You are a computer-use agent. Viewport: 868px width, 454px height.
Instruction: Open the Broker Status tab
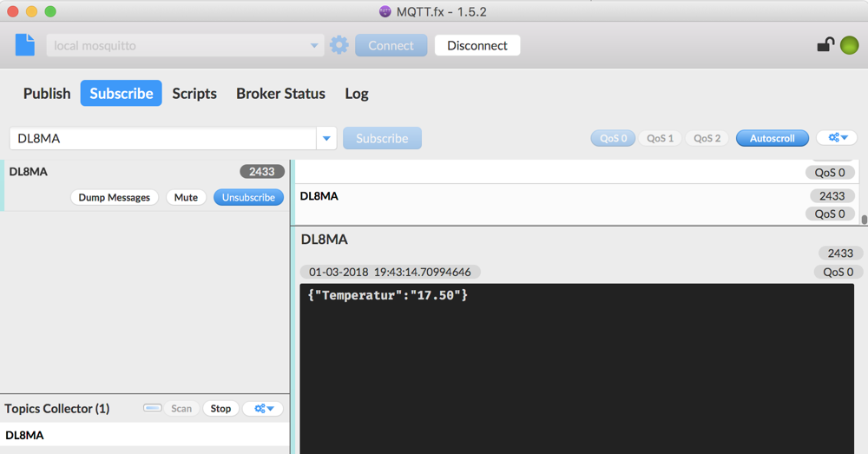click(280, 93)
